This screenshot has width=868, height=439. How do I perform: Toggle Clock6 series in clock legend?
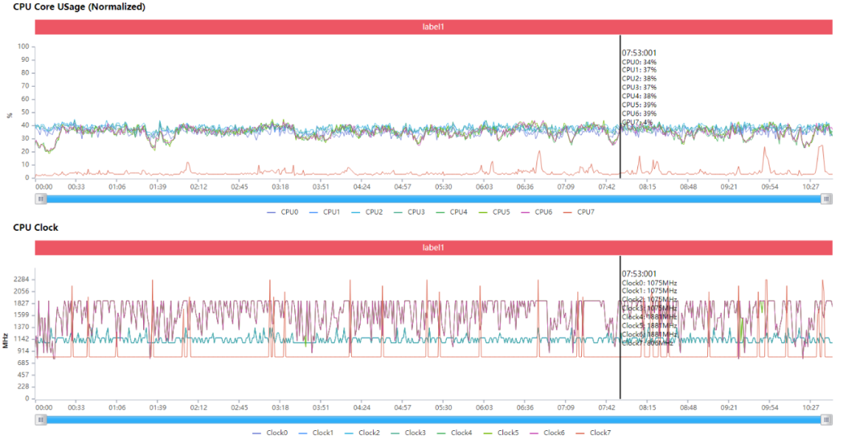(547, 433)
